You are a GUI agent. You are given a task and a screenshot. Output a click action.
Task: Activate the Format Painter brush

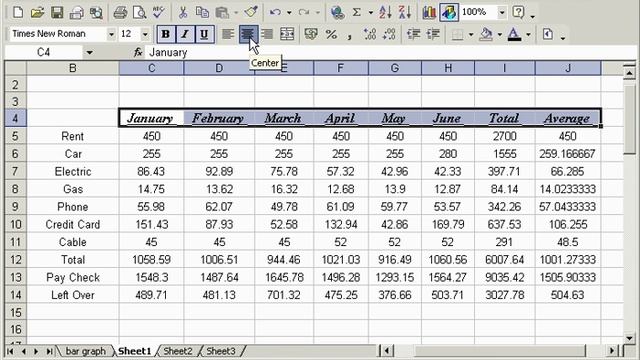click(x=251, y=12)
